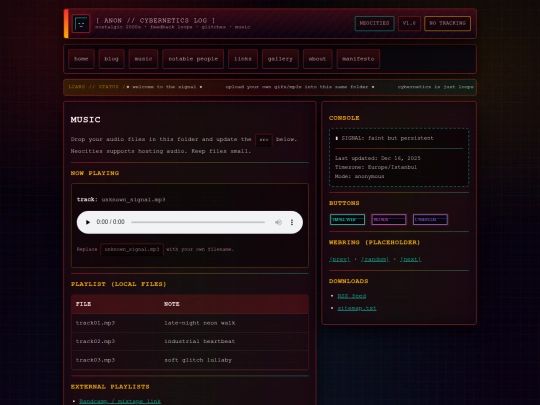
Task: Click the ANON // CYBERNETICS LOG title
Action: pos(155,21)
